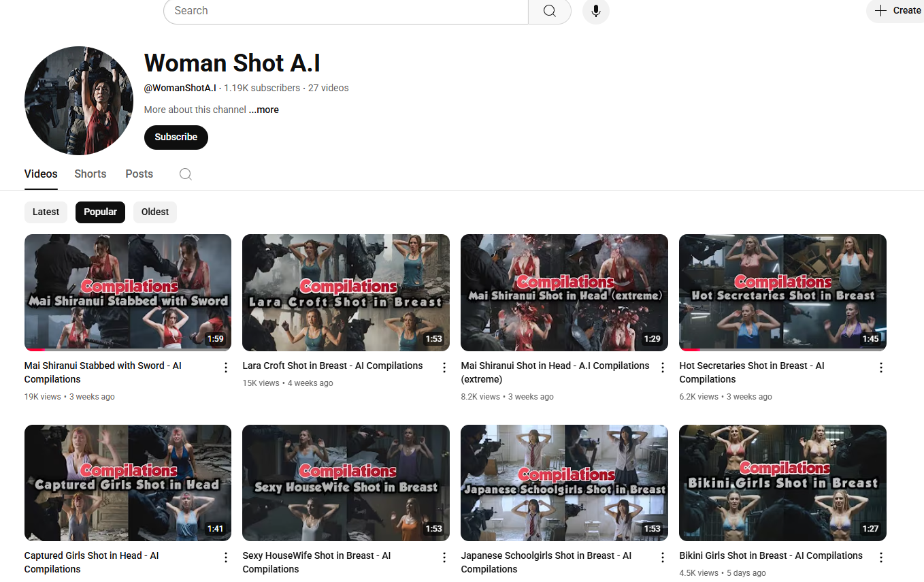Switch to the Shorts tab

(x=90, y=174)
